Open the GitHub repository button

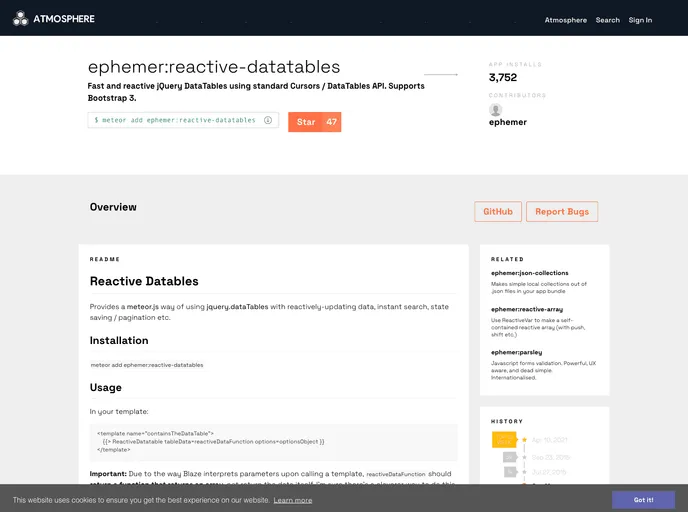click(498, 211)
